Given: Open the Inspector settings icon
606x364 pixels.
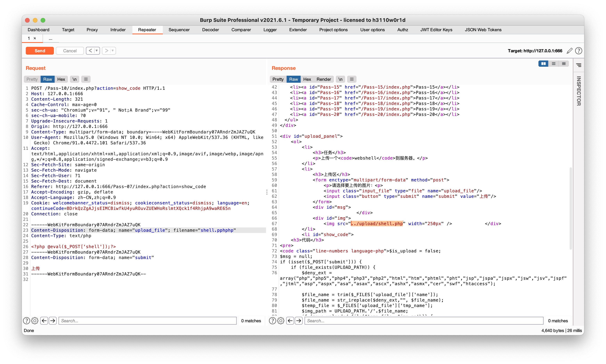Looking at the screenshot, I should pos(578,65).
